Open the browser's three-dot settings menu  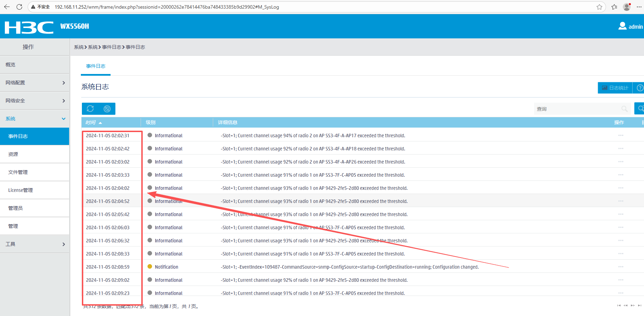639,7
